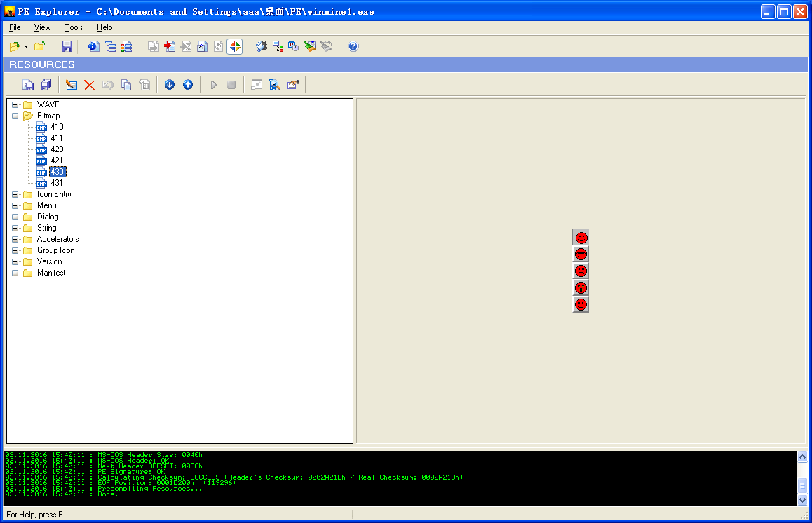This screenshot has height=523, width=812.
Task: Save resource with the single floppy icon
Action: pos(28,85)
